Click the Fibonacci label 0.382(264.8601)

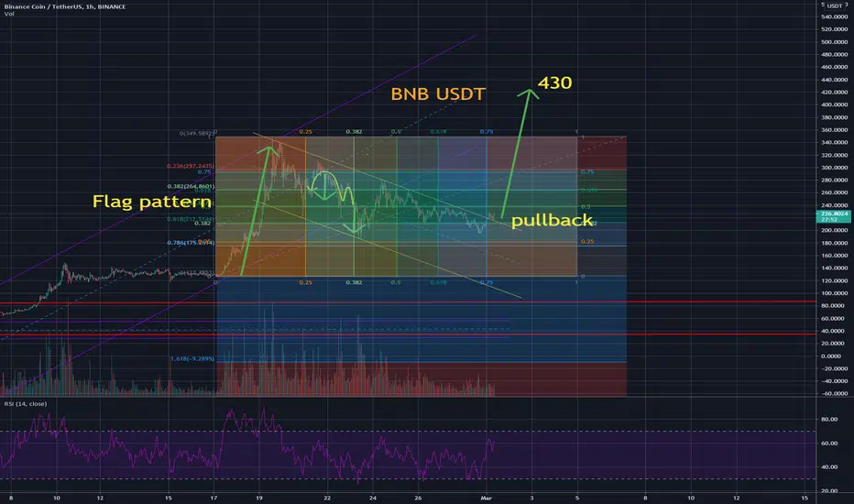tap(191, 186)
